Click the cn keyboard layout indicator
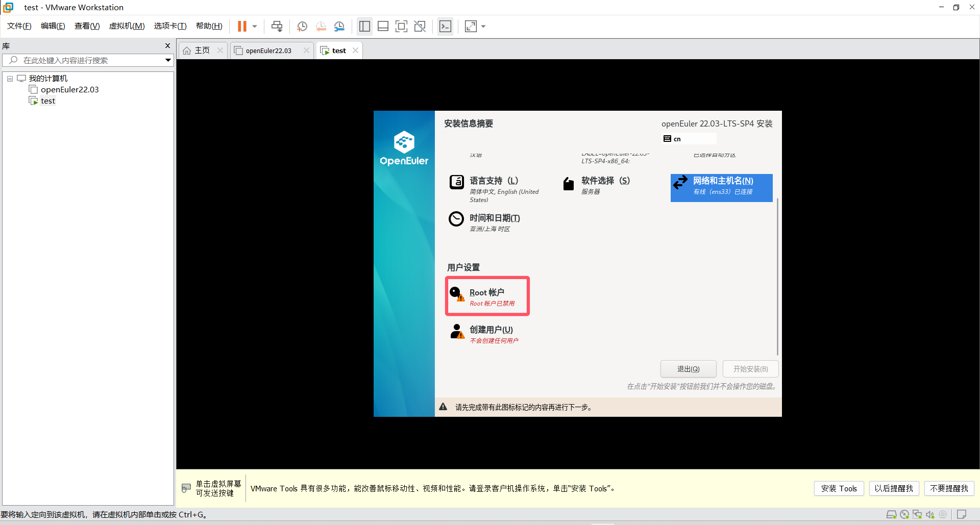Viewport: 980px width, 525px height. [x=689, y=139]
